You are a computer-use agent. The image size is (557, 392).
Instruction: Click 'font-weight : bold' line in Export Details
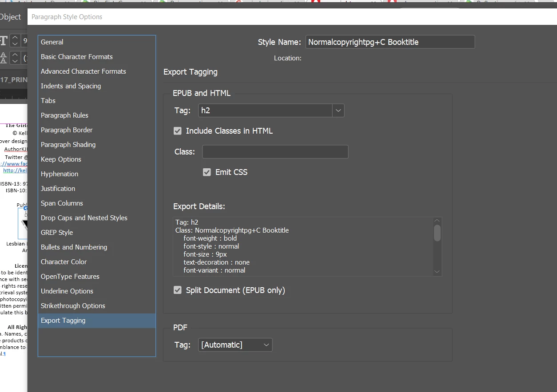(x=210, y=238)
